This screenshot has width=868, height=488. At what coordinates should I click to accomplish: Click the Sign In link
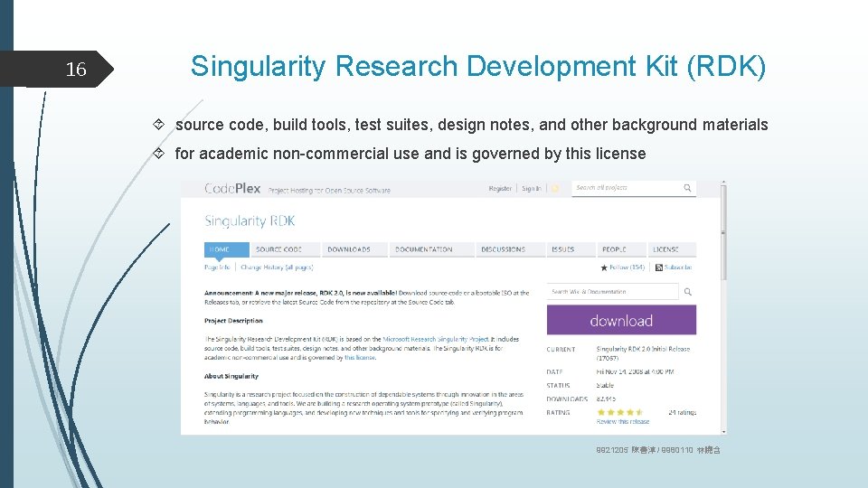click(x=532, y=189)
